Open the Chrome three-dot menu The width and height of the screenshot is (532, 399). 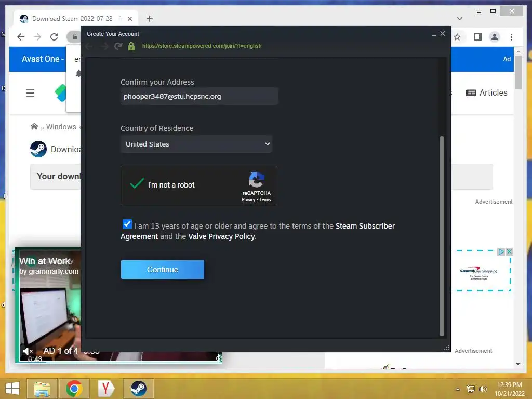tap(511, 37)
